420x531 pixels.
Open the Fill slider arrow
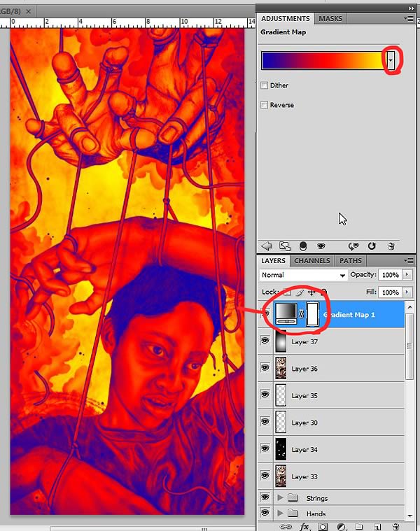407,292
